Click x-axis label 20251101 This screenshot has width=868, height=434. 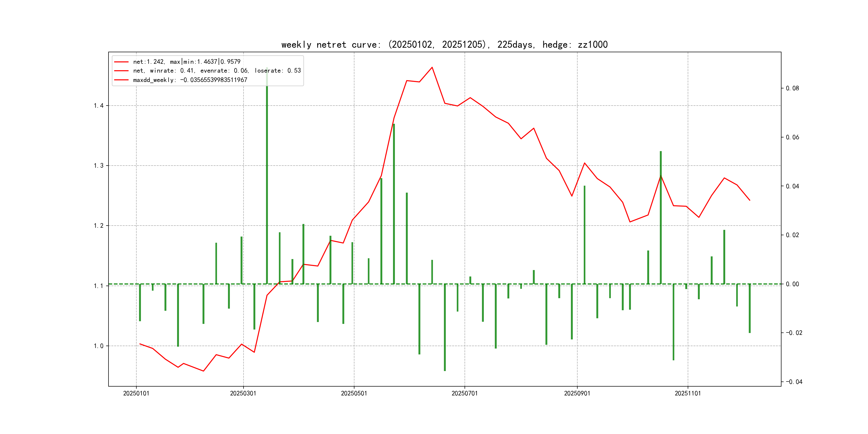coord(687,393)
